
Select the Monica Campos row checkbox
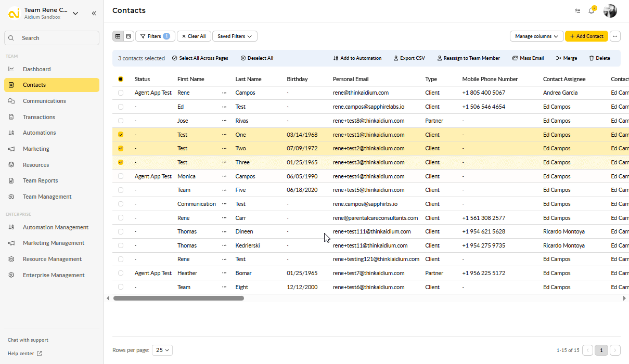tap(121, 176)
